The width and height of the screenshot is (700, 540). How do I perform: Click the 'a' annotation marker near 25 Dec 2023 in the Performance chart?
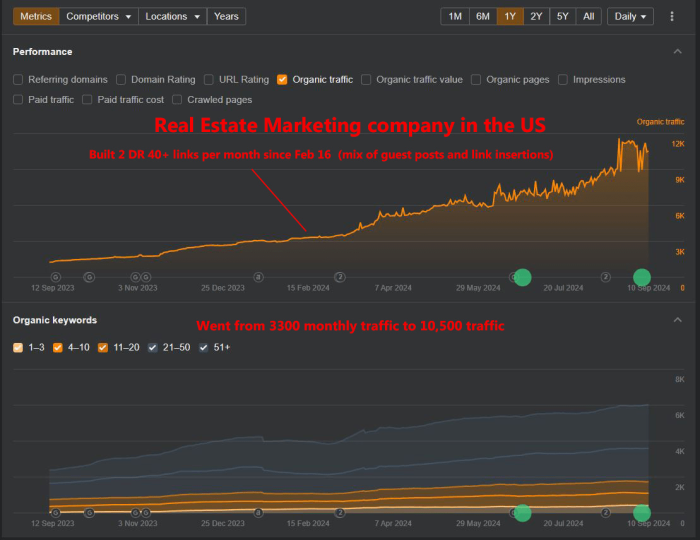pos(258,277)
